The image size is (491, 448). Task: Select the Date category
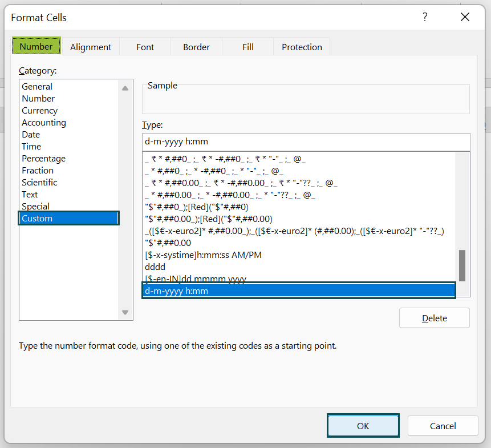click(x=31, y=134)
